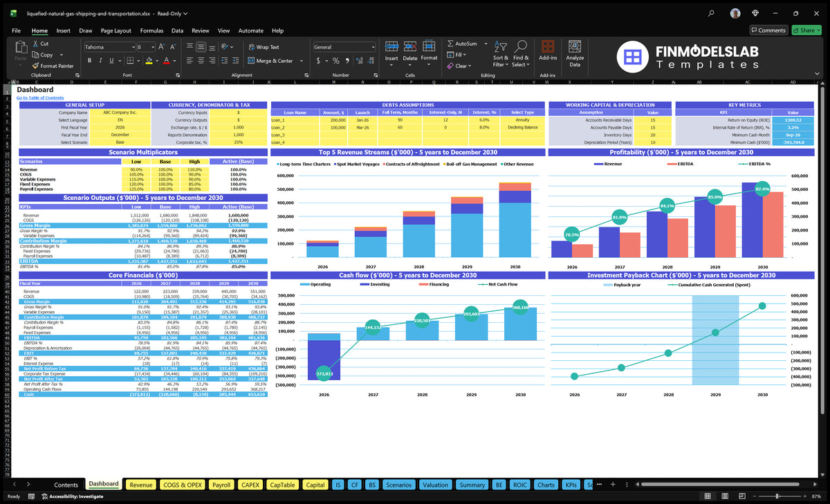Viewport: 830px width, 504px height.
Task: Click the Search magnifier in title bar
Action: [711, 13]
